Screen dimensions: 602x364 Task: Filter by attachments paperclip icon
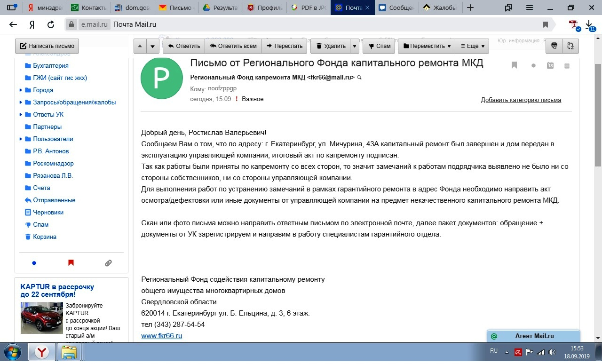pyautogui.click(x=108, y=263)
